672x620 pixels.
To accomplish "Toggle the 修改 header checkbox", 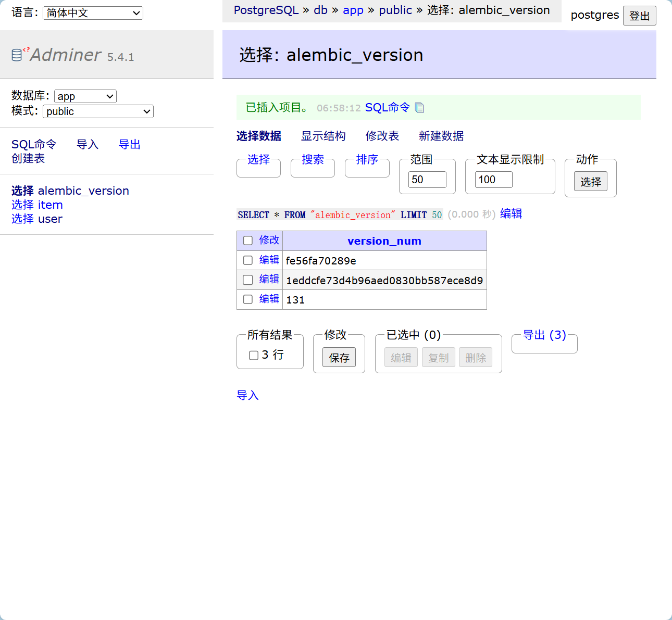I will [x=247, y=240].
